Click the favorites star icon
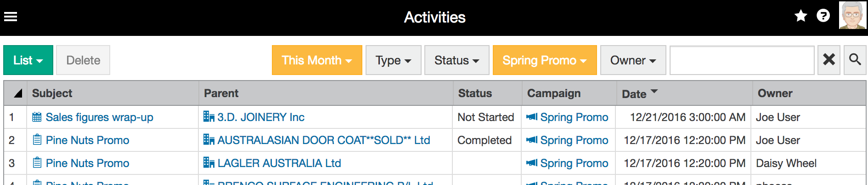 click(x=801, y=16)
